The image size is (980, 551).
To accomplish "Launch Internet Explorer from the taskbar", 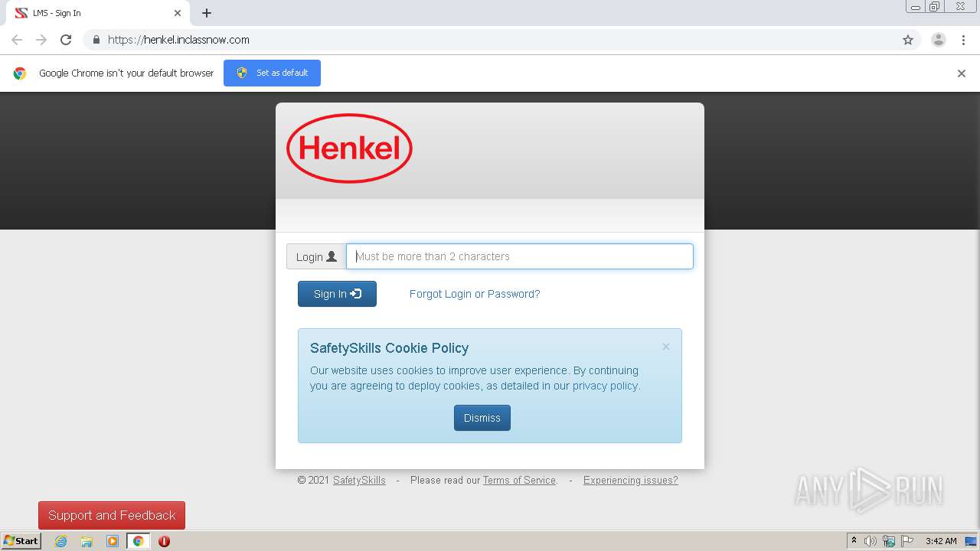I will (x=61, y=541).
